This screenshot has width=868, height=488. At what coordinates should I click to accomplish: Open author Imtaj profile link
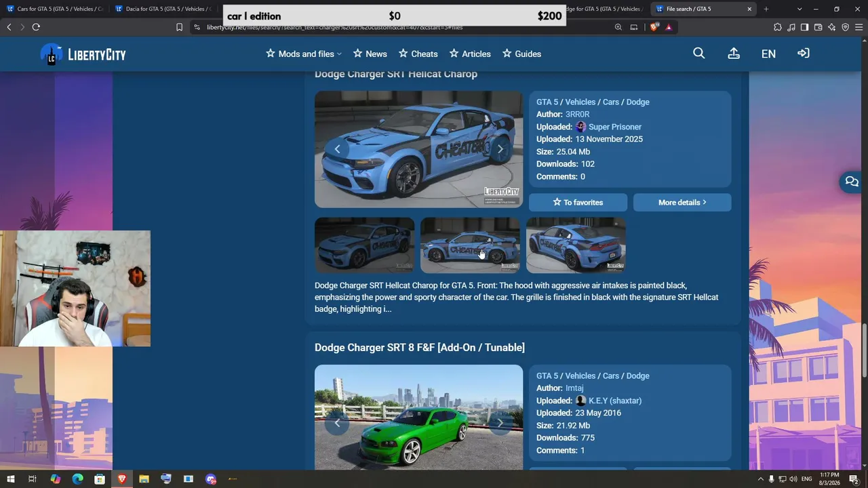pos(574,388)
